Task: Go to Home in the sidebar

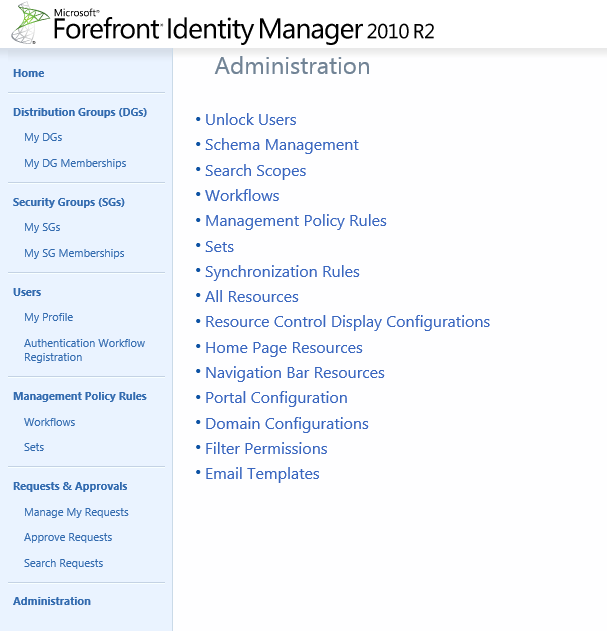Action: tap(29, 73)
